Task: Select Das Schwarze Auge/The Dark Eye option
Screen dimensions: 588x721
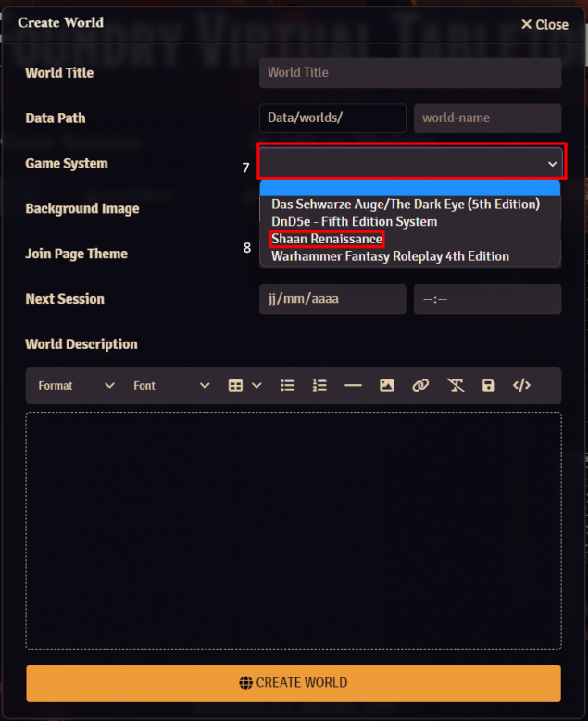Action: [x=406, y=205]
